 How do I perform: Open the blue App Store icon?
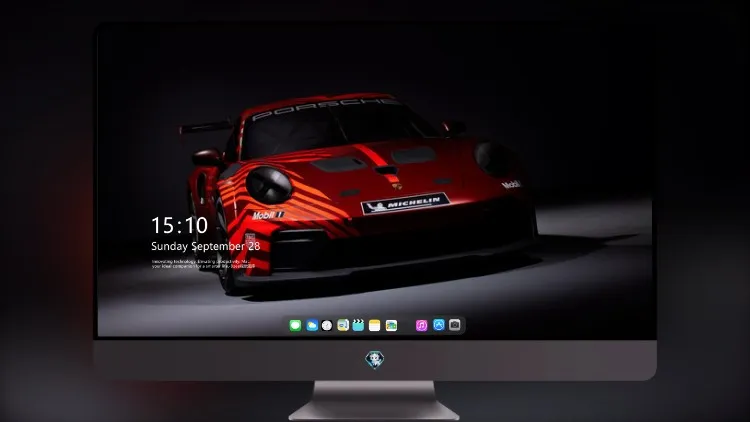tap(439, 325)
